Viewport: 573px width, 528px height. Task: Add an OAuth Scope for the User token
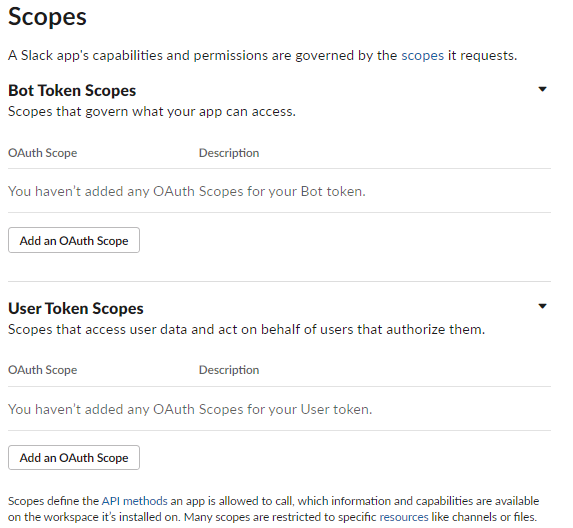point(74,457)
